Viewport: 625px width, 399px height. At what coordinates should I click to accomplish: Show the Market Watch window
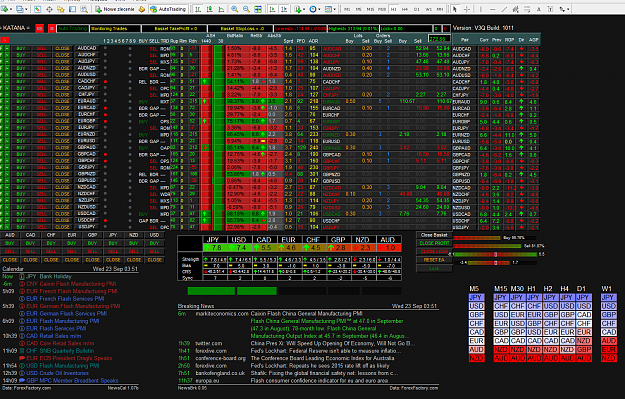click(x=37, y=9)
